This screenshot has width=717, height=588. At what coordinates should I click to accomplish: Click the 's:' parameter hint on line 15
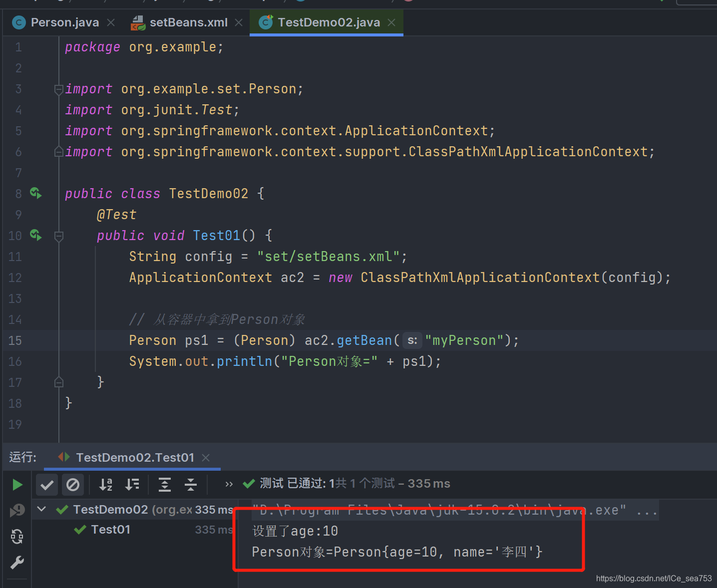(412, 340)
